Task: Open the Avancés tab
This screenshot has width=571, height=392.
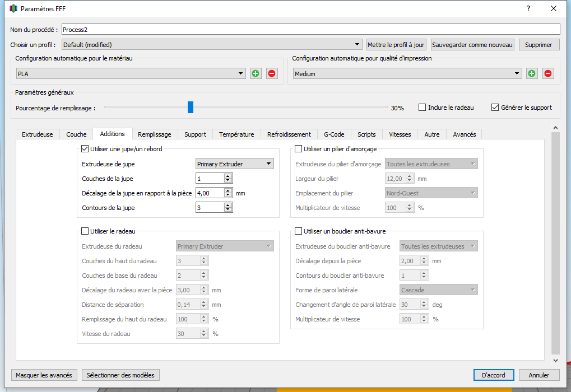Action: coord(465,134)
